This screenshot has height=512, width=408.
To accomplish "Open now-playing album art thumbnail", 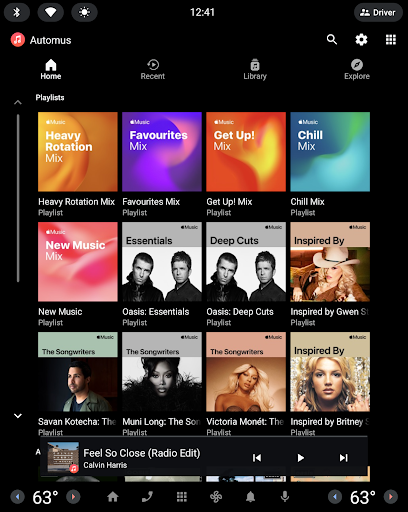I will [63, 457].
